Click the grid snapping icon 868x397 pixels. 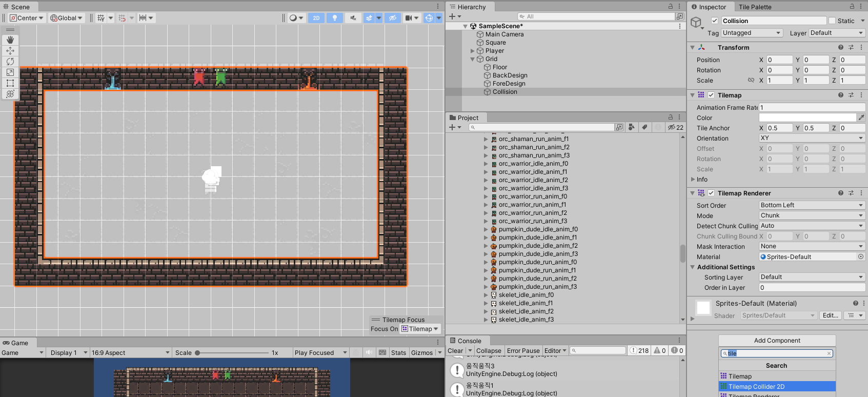tap(122, 18)
